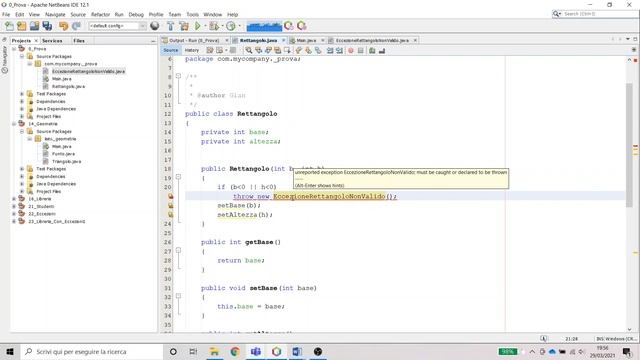640x360 pixels.
Task: Click Find Next Occurrence editor icon
Action: coord(268,50)
